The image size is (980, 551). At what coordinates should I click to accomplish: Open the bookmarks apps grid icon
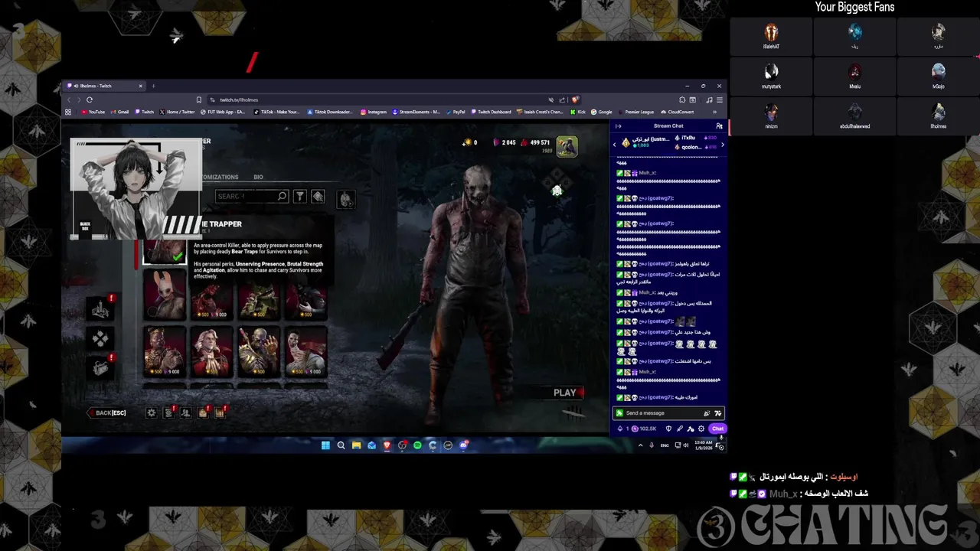(x=69, y=112)
